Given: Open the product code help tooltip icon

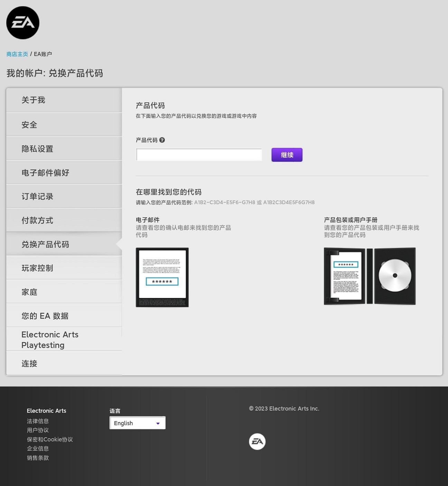Looking at the screenshot, I should (162, 140).
